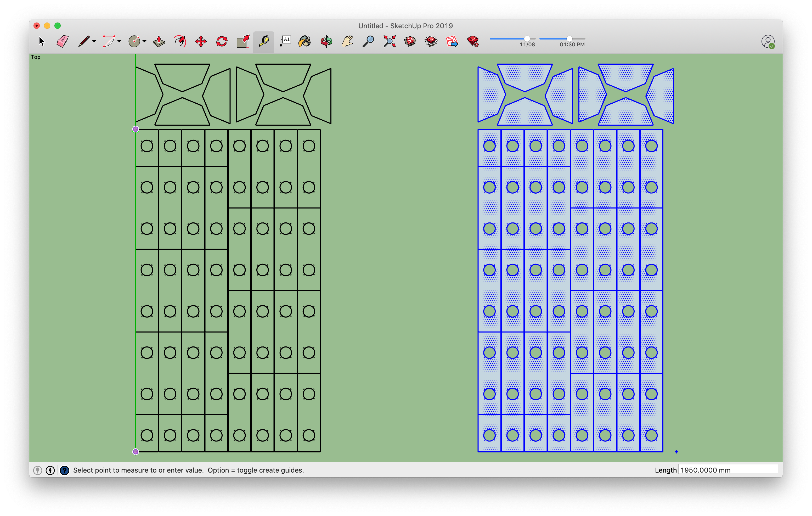812x516 pixels.
Task: Activate the Orbit tool
Action: (x=326, y=42)
